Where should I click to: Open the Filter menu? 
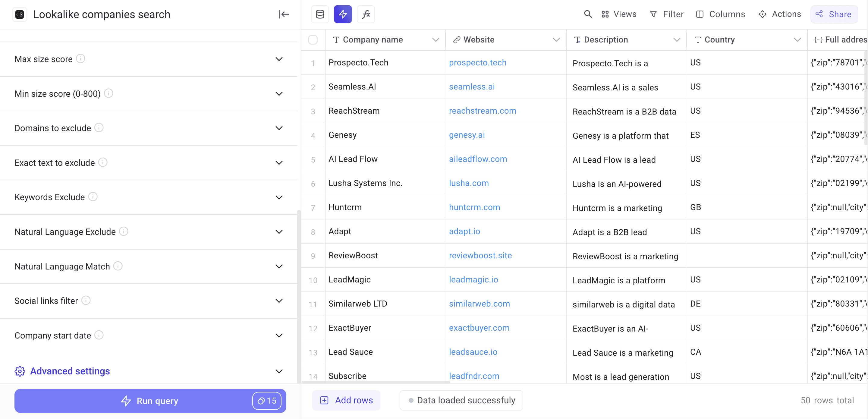click(666, 14)
